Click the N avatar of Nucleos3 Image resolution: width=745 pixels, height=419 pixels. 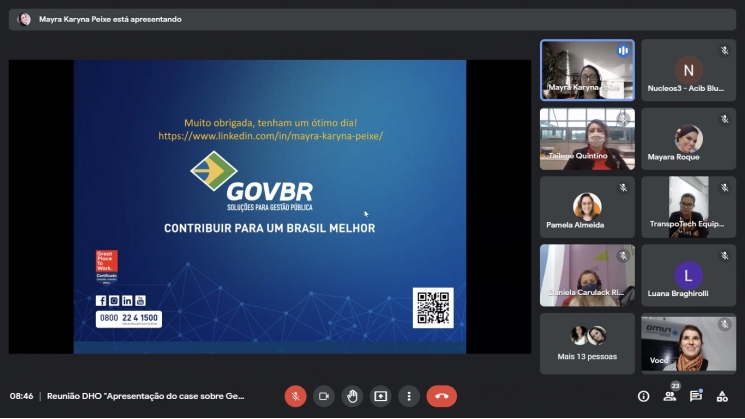point(688,70)
